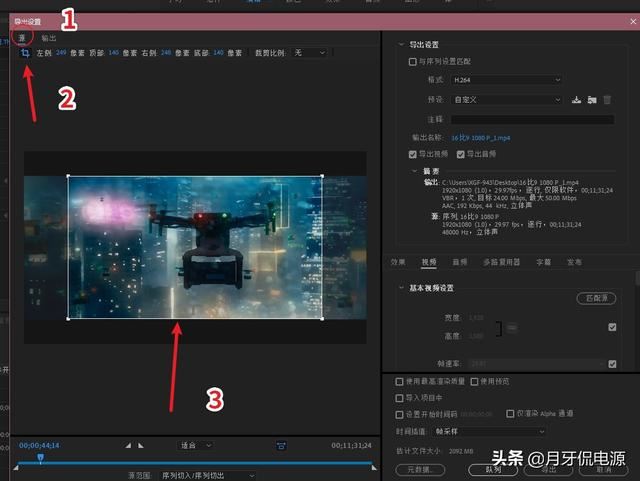
Task: Enable the 与序列设置匹配 checkbox
Action: point(412,62)
